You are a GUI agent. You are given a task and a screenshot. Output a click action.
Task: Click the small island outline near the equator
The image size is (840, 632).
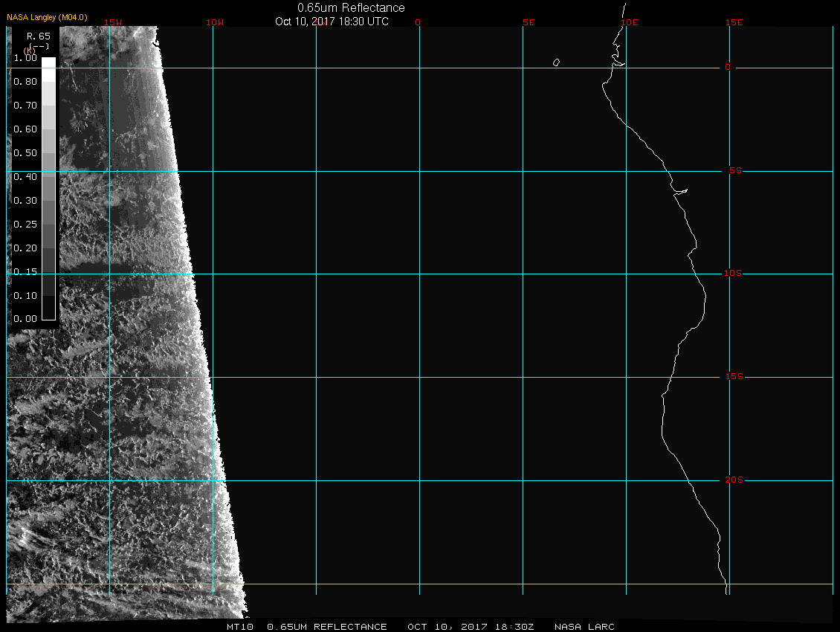point(556,62)
